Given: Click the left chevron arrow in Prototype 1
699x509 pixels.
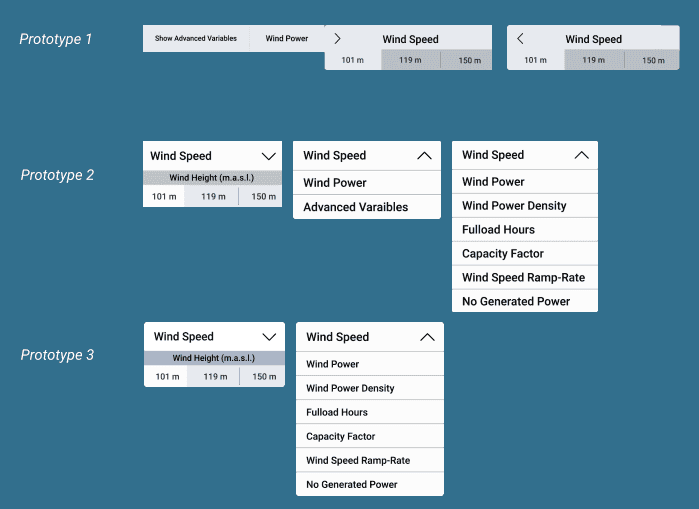Looking at the screenshot, I should [520, 38].
